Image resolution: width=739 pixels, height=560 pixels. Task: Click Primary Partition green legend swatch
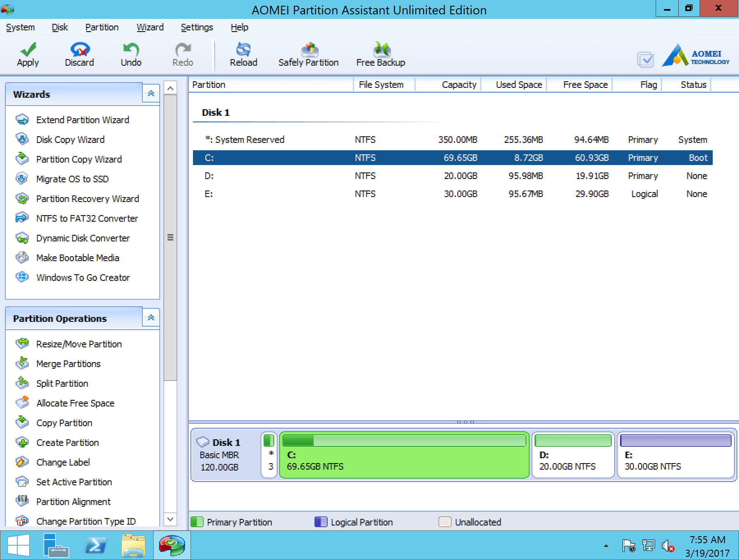tap(197, 522)
